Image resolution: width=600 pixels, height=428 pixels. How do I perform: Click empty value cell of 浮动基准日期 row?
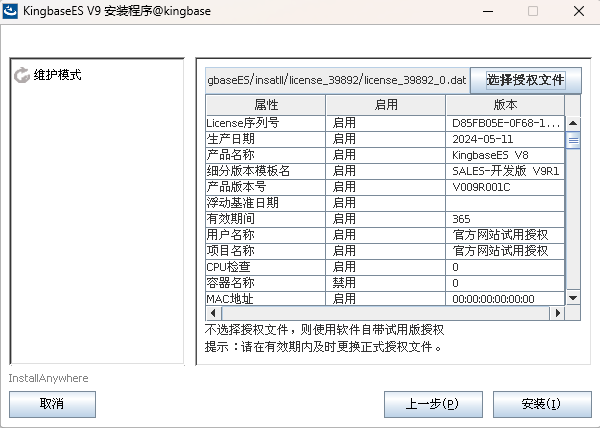pos(505,203)
